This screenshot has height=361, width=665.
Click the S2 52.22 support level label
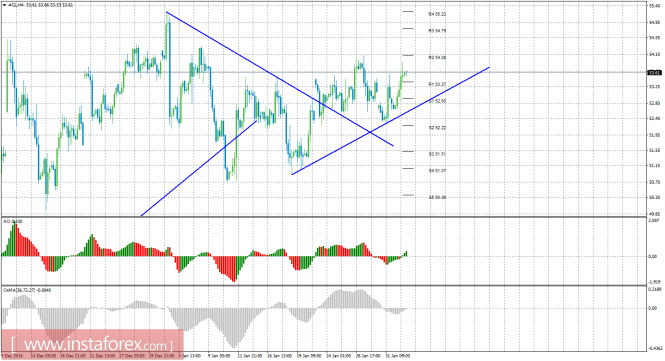(437, 128)
